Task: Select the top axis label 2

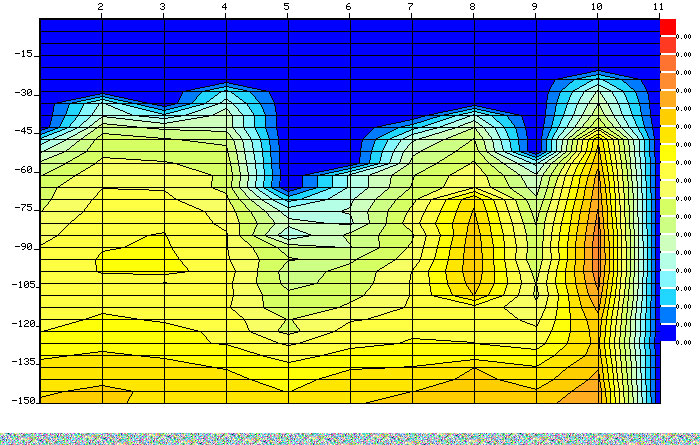Action: click(x=101, y=7)
